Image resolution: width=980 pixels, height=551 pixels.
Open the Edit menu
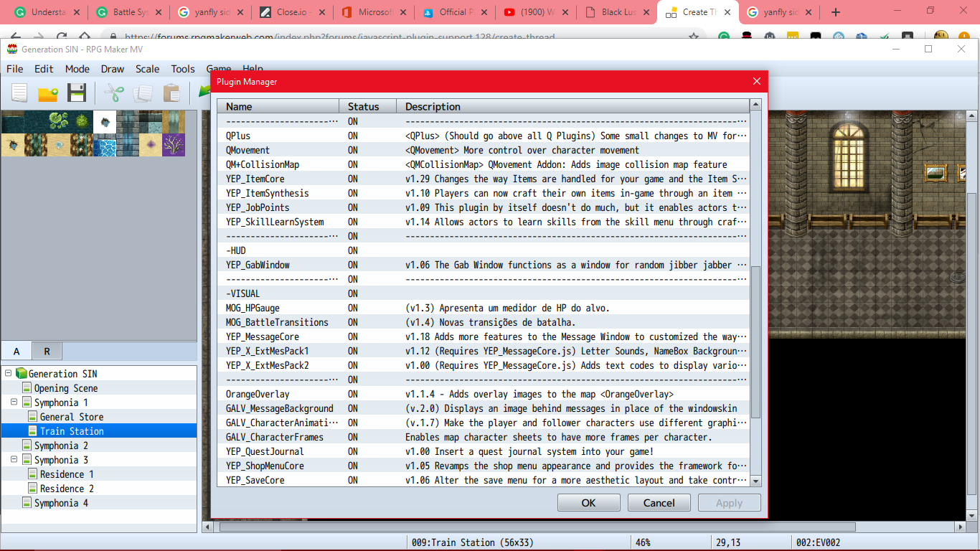click(44, 69)
